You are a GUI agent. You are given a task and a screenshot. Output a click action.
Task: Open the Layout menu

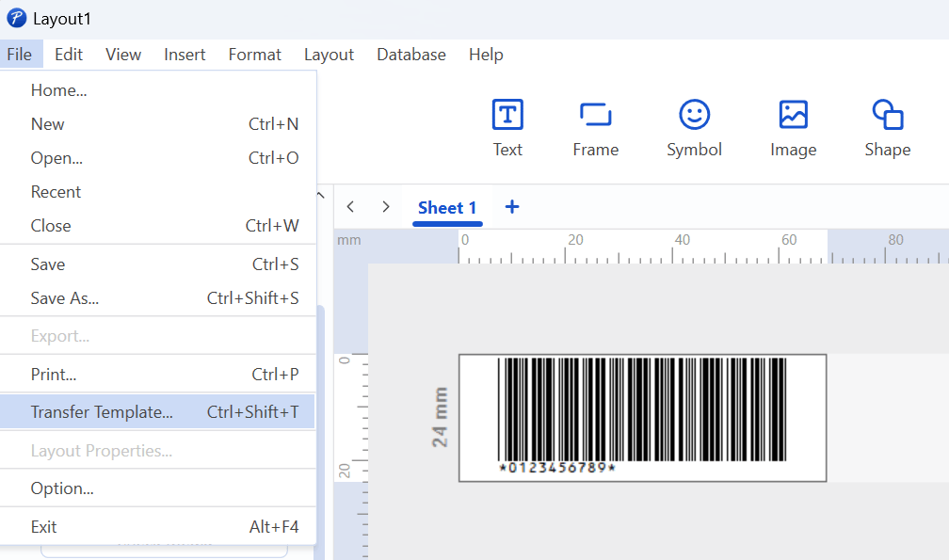click(x=329, y=55)
